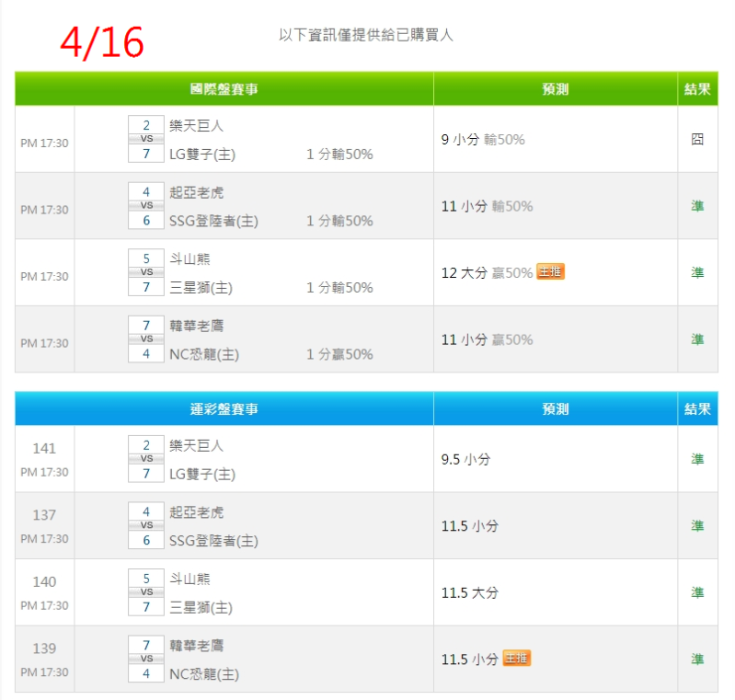Select the 11.5 大分 prediction
This screenshot has height=700, width=735.
pyautogui.click(x=470, y=592)
